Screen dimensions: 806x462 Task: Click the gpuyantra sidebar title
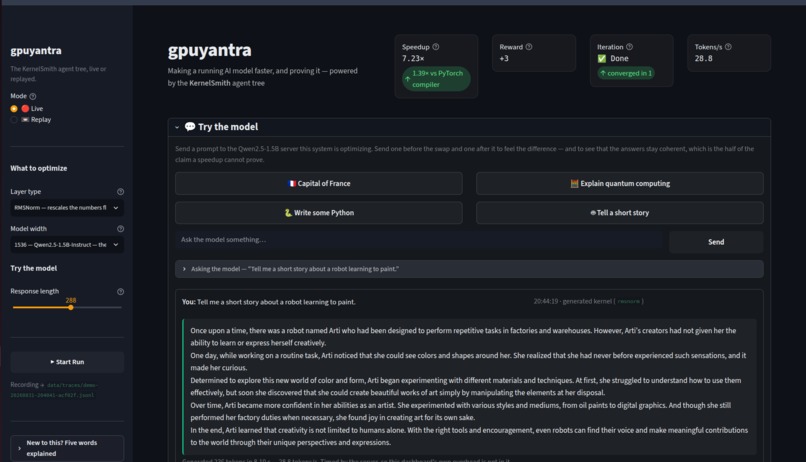point(36,50)
